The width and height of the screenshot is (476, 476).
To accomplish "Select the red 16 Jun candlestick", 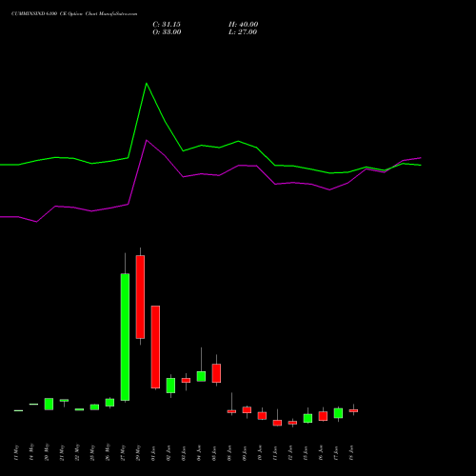I will [x=323, y=416].
